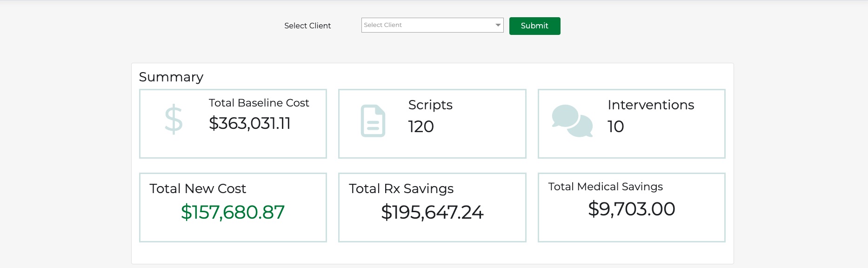Click the Total New Cost label
Viewport: 868px width, 268px height.
pos(197,188)
